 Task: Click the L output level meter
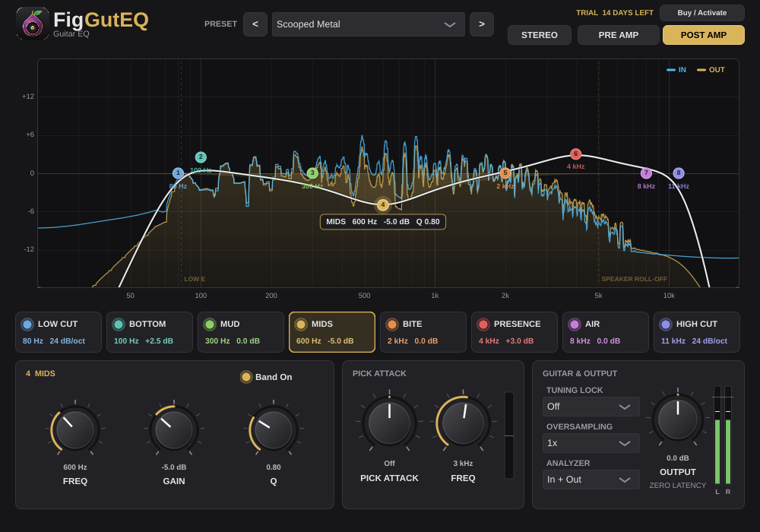[x=717, y=435]
